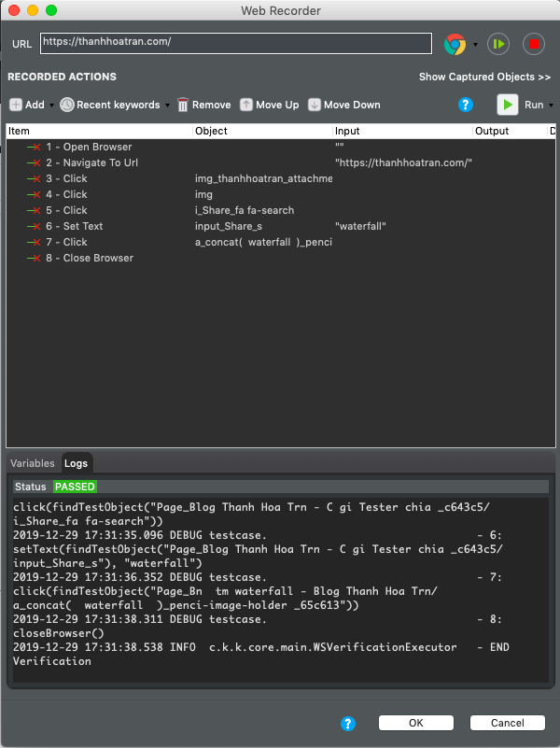Click the "https://thanhhoatran.com/" input cell

pyautogui.click(x=402, y=162)
